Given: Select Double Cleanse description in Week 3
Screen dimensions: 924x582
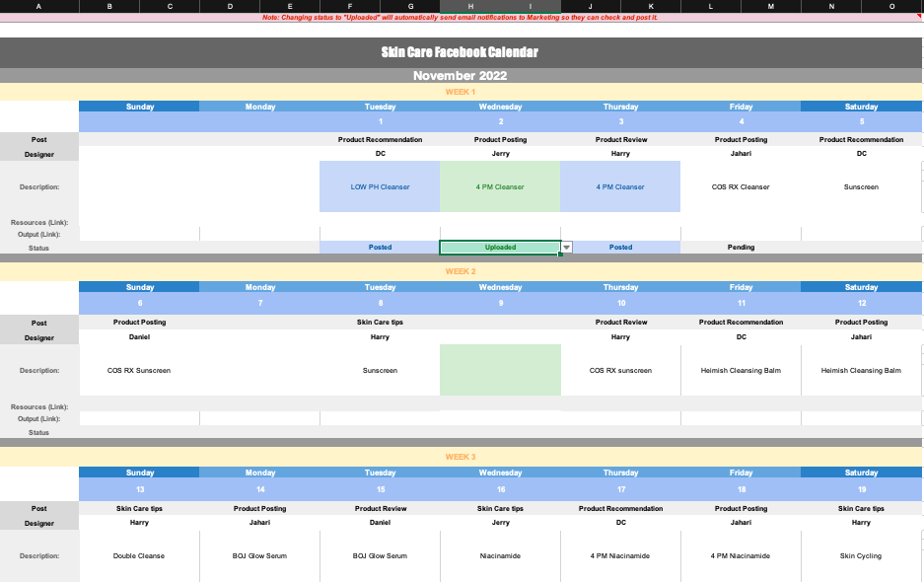Looking at the screenshot, I should point(139,556).
